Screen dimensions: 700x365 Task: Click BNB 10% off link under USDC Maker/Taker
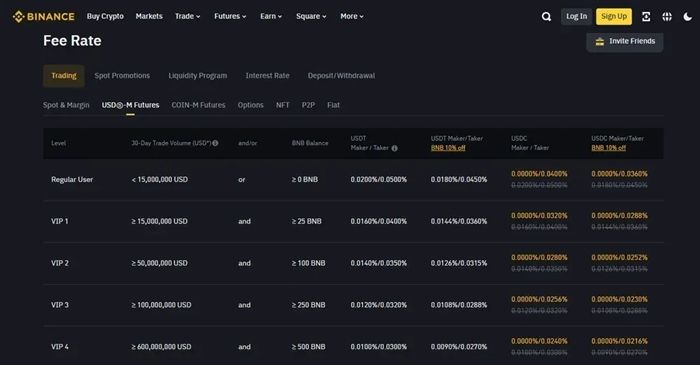coord(608,148)
